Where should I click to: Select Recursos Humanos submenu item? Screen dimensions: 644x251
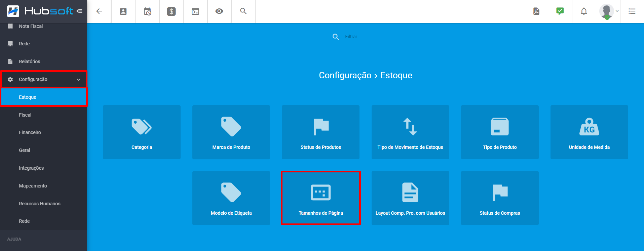44,204
